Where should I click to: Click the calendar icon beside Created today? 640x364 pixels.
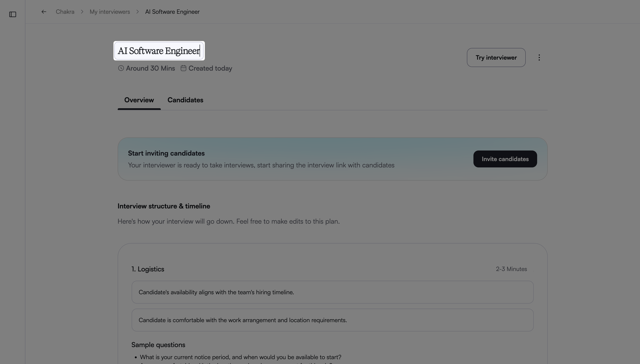tap(183, 68)
